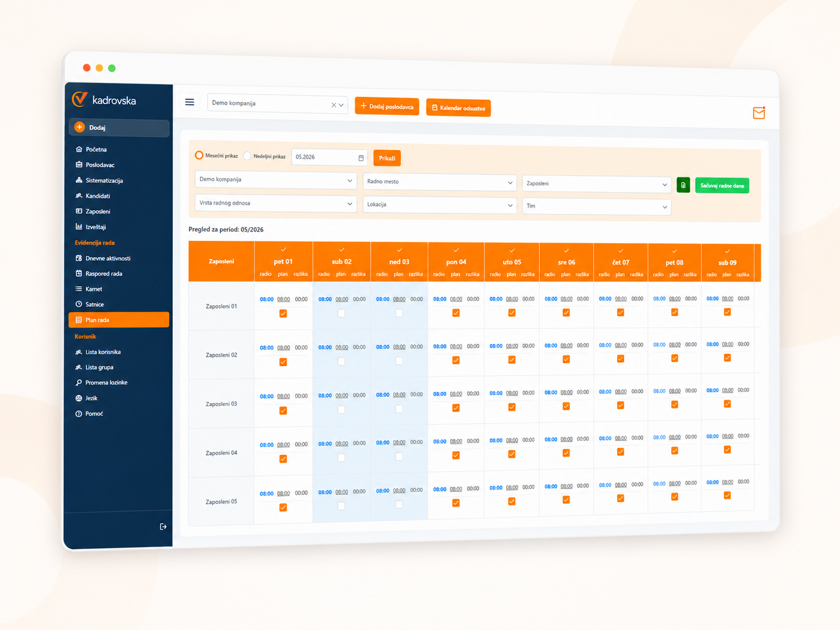Uncheck Zaposleni 03 checkbox for pon 04
840x630 pixels.
pos(456,408)
